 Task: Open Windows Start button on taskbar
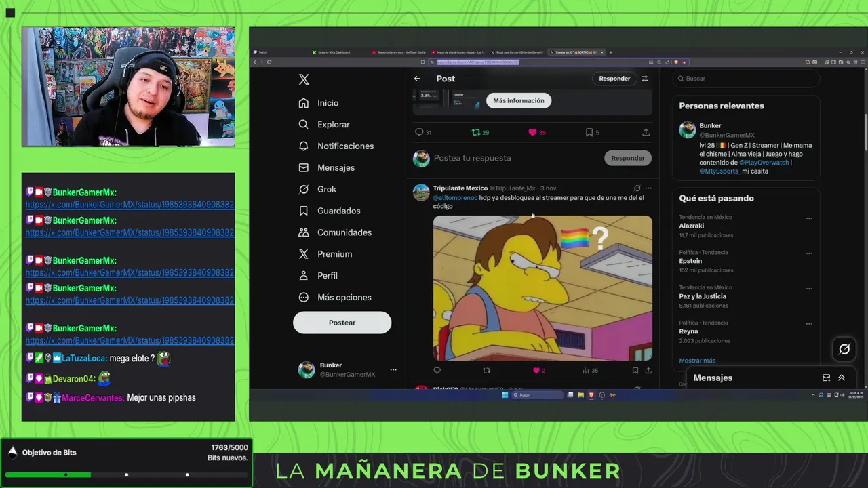click(505, 395)
